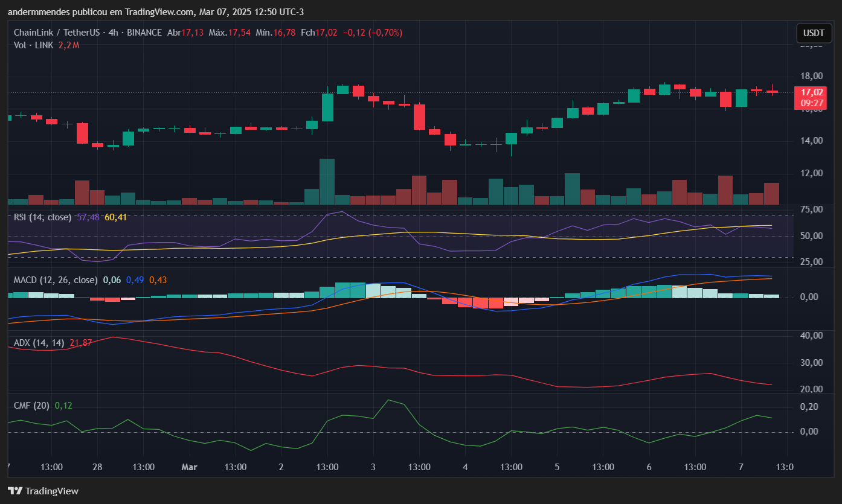Click the open value Abr 17,13
The image size is (842, 504).
point(185,33)
